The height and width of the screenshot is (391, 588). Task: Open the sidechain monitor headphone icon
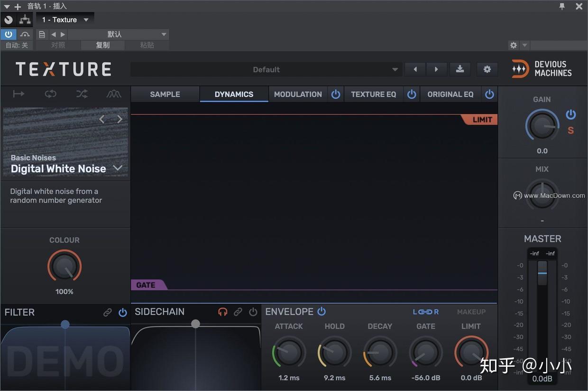[x=222, y=312]
